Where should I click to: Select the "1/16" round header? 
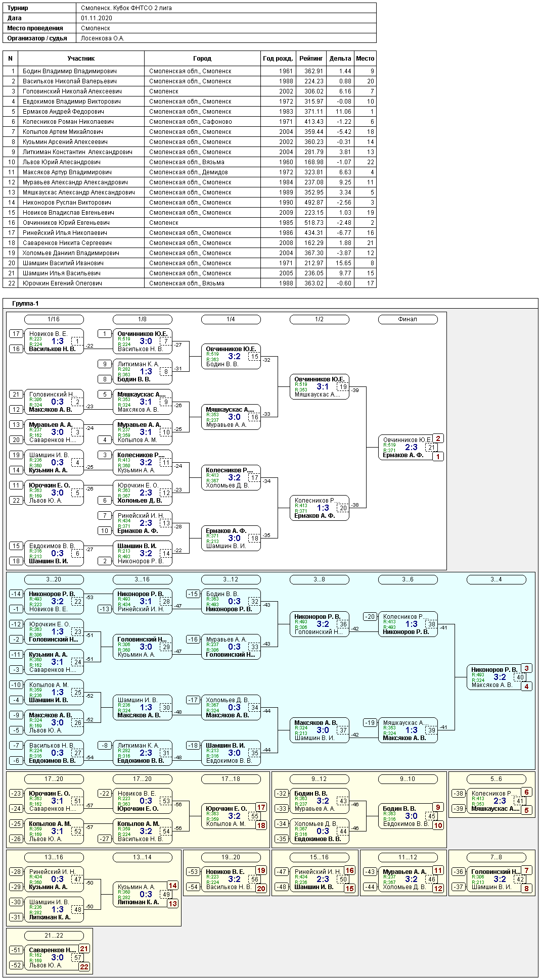pos(54,319)
